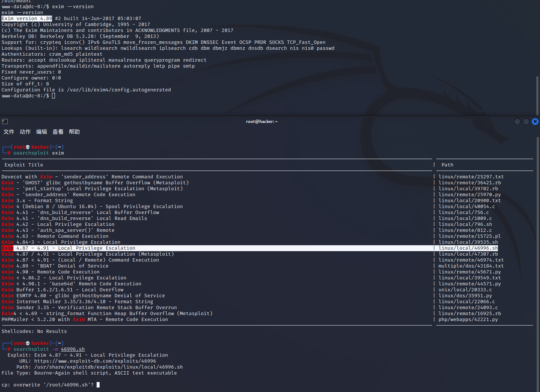Click the root@hacker window title text

(262, 122)
